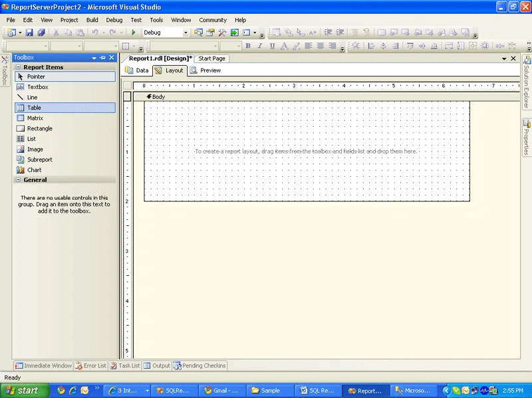Click the Paste clipboard icon
This screenshot has height=398, width=532.
[80, 33]
